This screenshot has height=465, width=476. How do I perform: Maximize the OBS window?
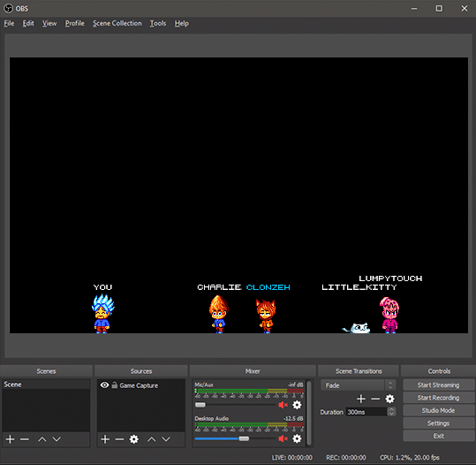(439, 8)
